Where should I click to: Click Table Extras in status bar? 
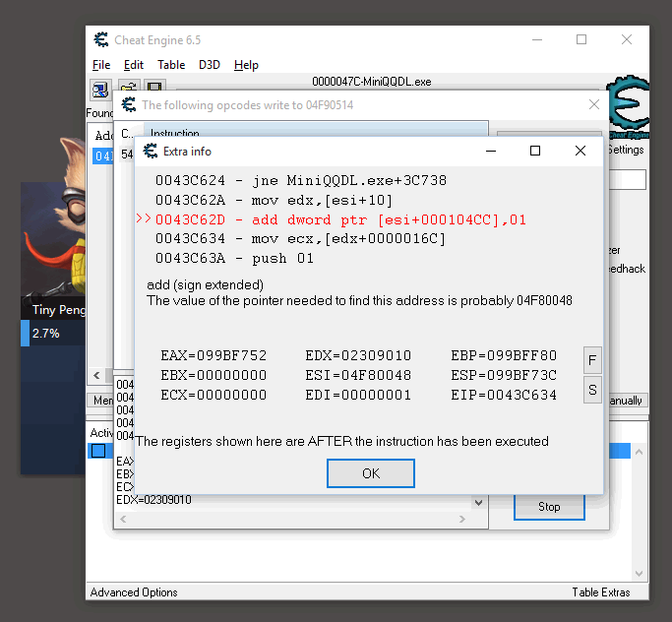(x=601, y=592)
